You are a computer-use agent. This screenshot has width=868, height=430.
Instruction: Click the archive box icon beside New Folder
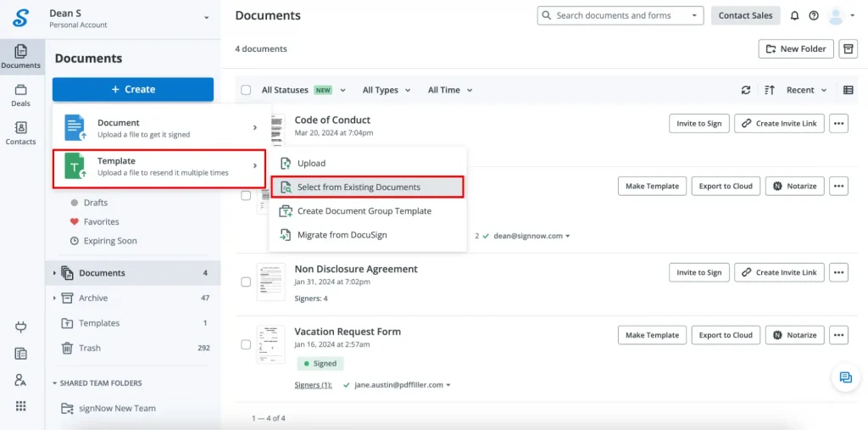pyautogui.click(x=848, y=49)
